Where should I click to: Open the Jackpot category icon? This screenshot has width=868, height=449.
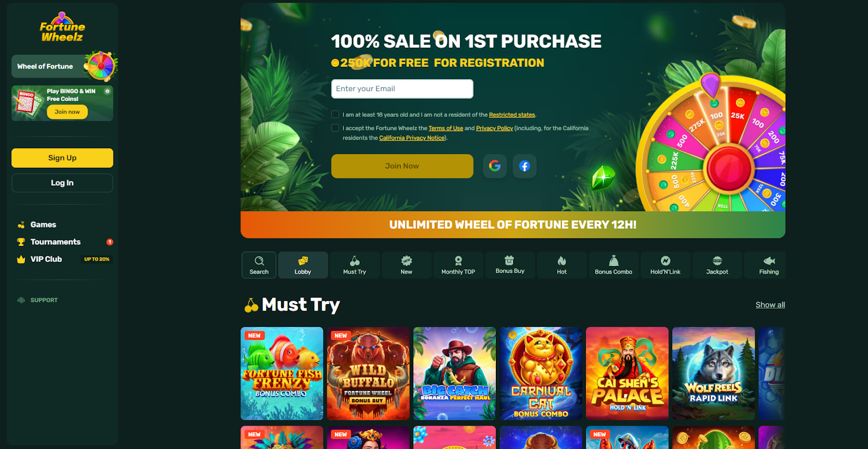click(x=717, y=261)
